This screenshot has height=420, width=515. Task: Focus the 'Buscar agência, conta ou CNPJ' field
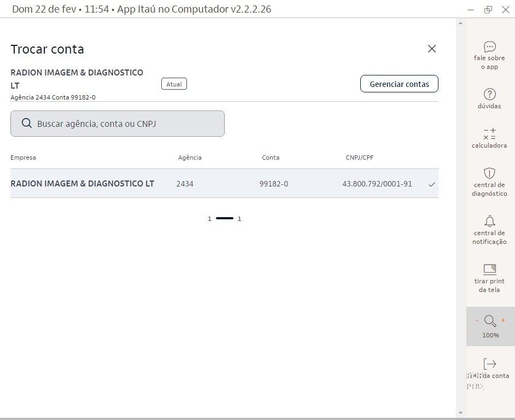[126, 124]
